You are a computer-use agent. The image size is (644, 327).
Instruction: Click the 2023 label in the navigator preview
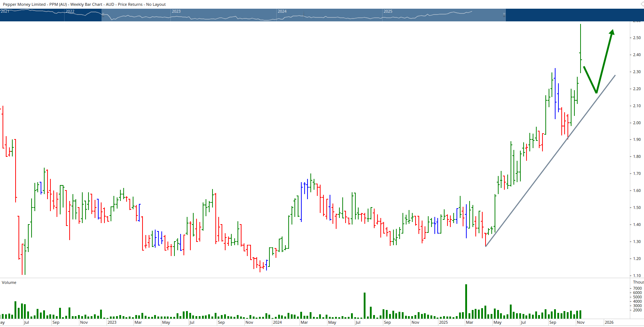pos(177,11)
